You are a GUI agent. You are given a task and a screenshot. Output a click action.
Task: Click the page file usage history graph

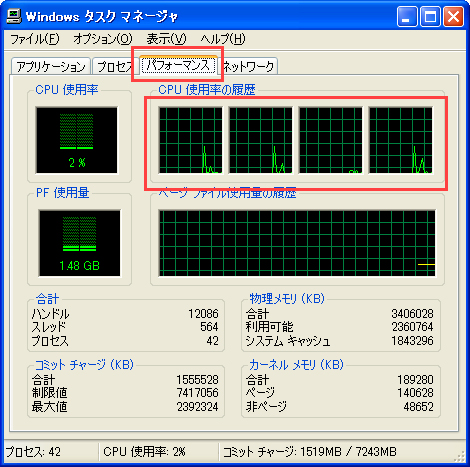[x=297, y=243]
